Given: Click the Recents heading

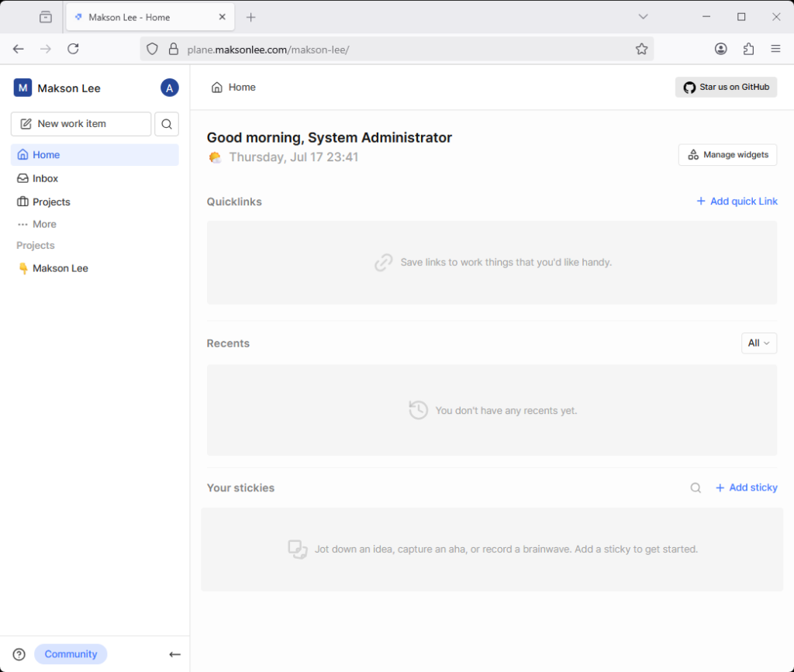Looking at the screenshot, I should (x=229, y=343).
